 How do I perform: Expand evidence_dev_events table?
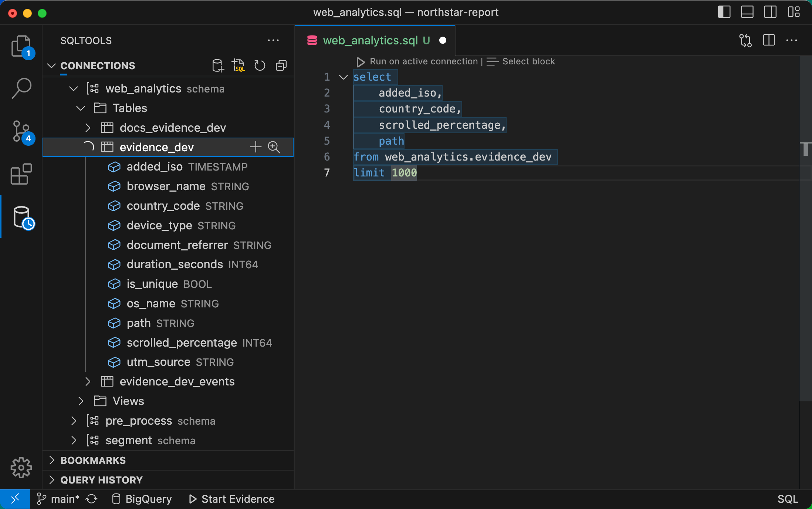[88, 381]
